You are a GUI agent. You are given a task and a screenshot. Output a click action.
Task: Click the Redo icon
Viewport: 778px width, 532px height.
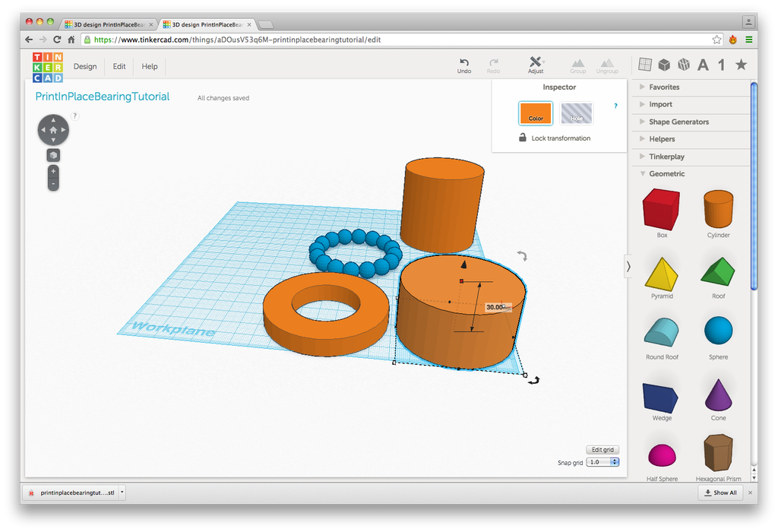click(x=493, y=65)
